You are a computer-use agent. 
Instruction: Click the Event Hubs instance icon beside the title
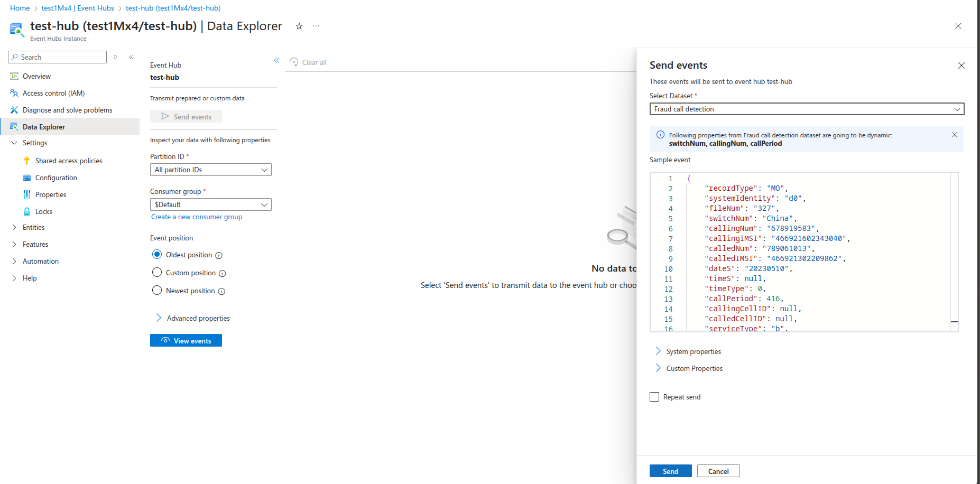[17, 30]
